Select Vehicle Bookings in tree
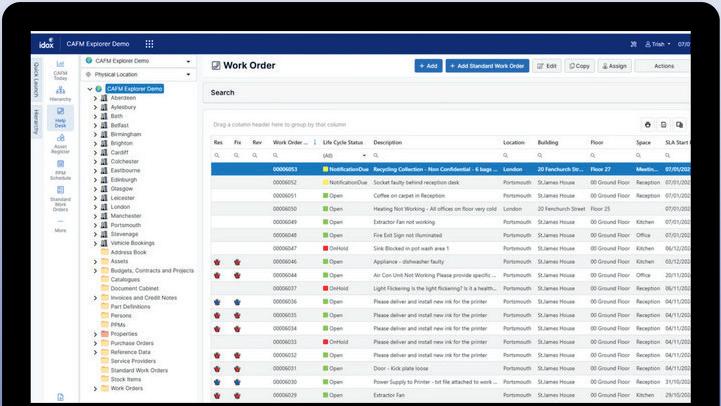 point(132,243)
